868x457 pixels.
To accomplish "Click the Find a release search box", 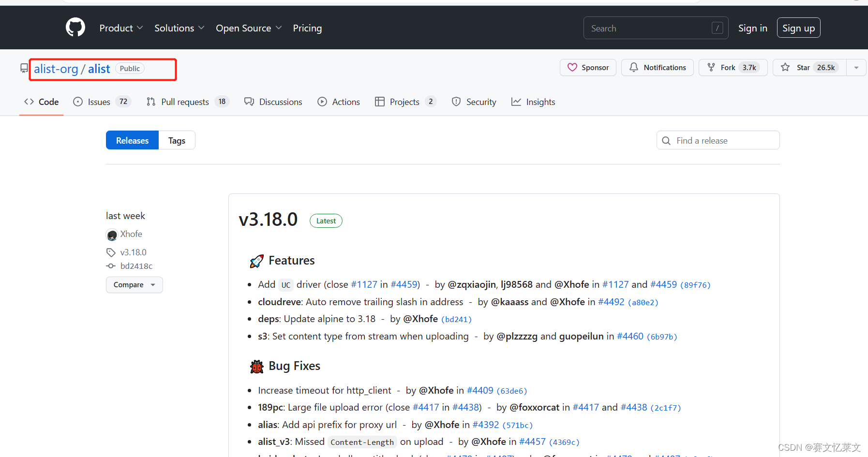I will [x=718, y=140].
